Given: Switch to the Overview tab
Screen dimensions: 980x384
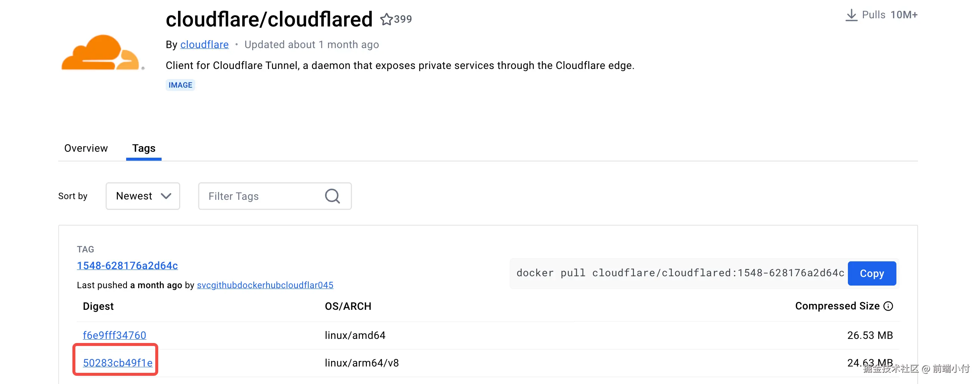Looking at the screenshot, I should point(86,148).
